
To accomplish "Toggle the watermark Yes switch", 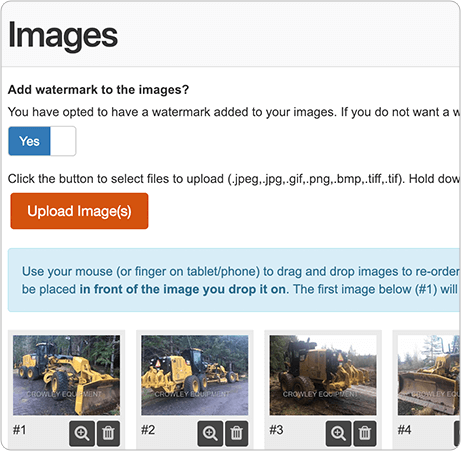I will (x=42, y=141).
